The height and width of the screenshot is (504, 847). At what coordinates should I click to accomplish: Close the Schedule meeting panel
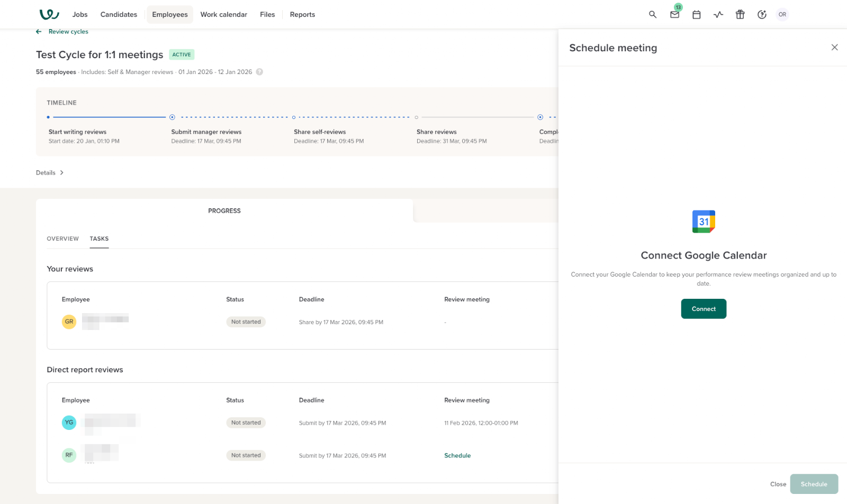(x=834, y=48)
